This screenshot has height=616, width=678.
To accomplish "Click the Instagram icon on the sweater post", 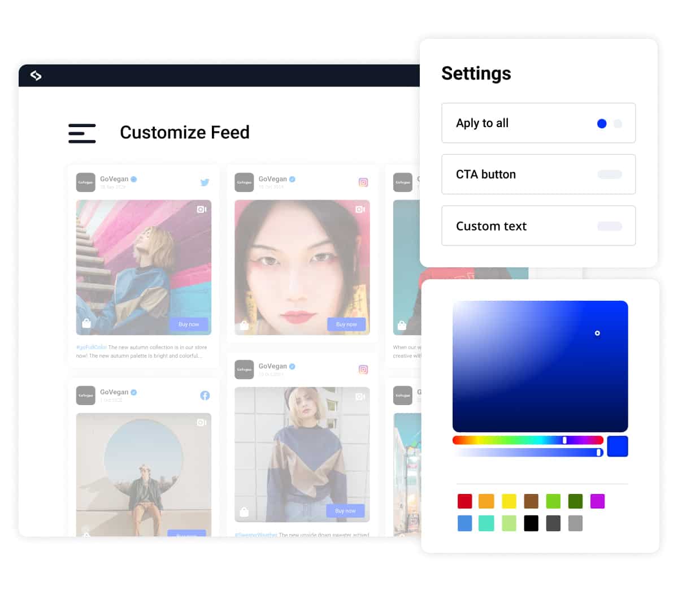I will (x=363, y=369).
